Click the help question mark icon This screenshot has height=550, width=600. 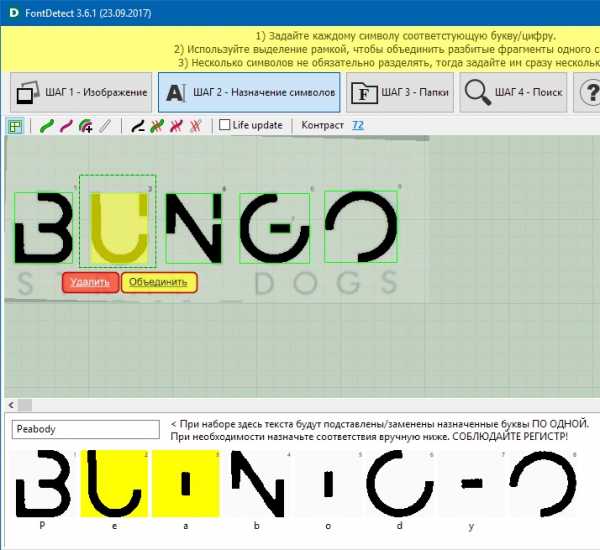point(591,92)
